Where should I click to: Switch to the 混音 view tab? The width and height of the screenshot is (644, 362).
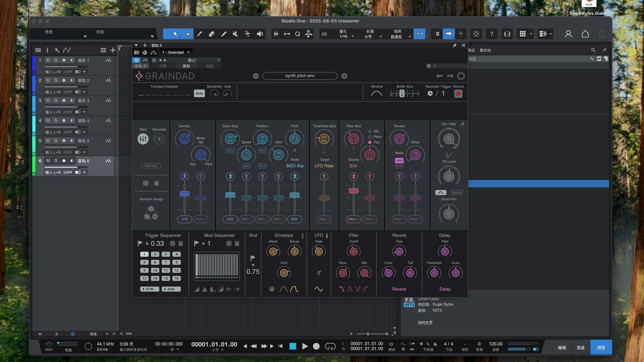click(x=581, y=348)
